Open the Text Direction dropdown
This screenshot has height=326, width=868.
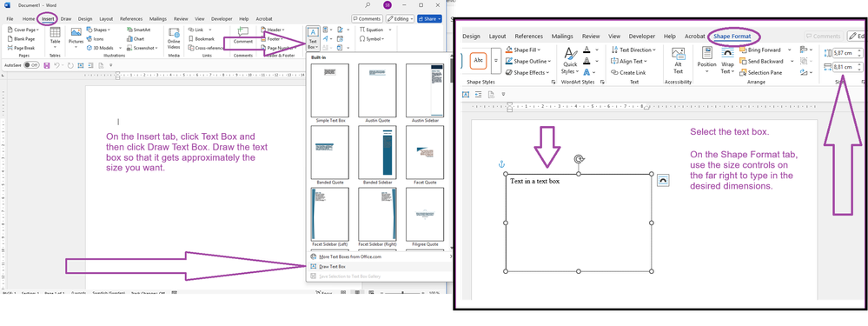coord(633,50)
